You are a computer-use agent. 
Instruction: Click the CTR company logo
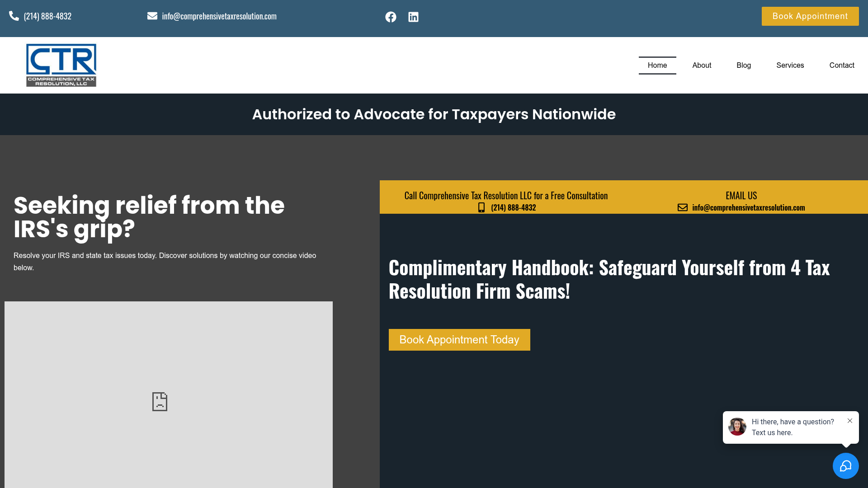coord(61,65)
